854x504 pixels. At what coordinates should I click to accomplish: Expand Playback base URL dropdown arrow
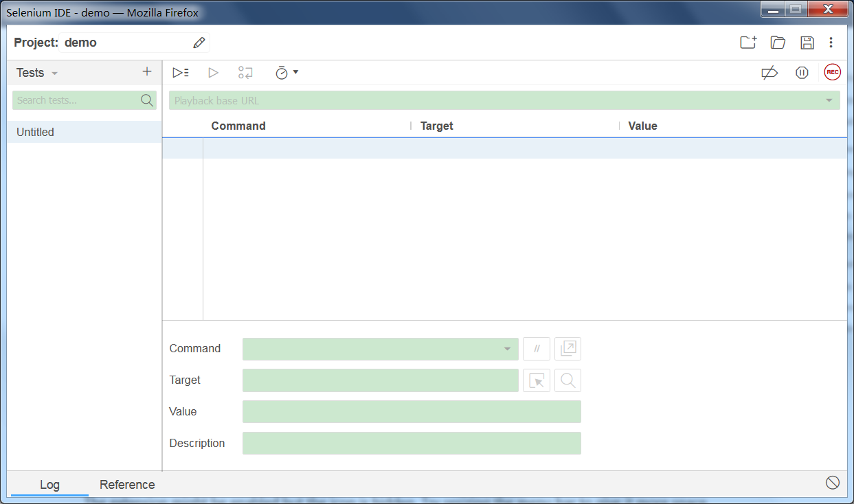tap(829, 101)
